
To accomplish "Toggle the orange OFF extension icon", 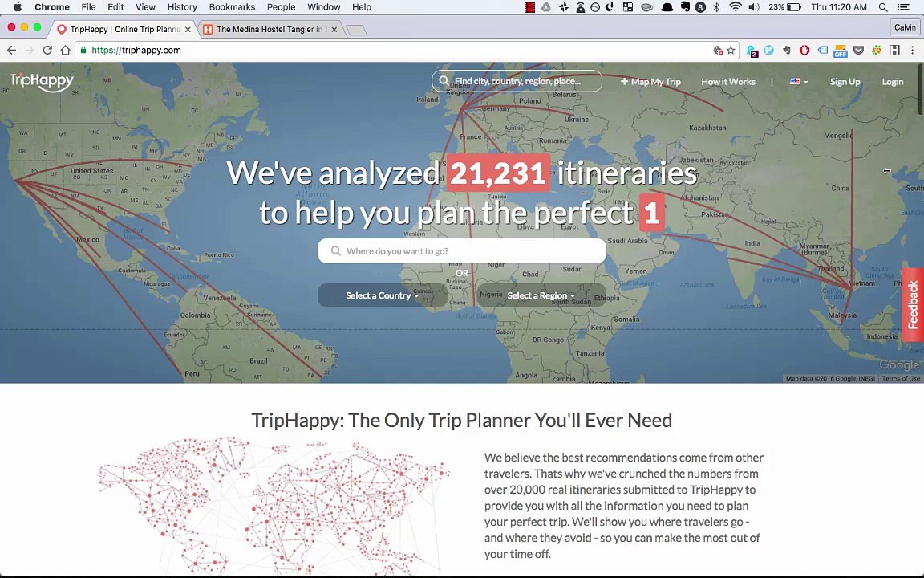I will coord(841,51).
